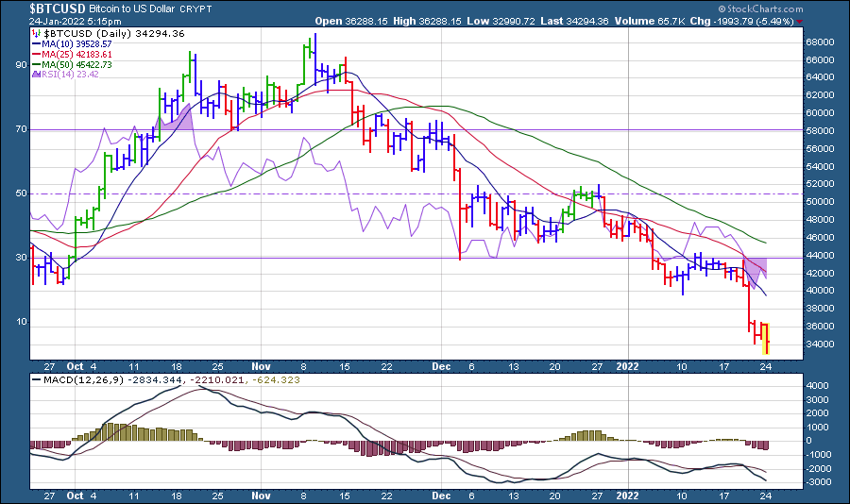Click the 2022 year label on time axis

tap(626, 364)
